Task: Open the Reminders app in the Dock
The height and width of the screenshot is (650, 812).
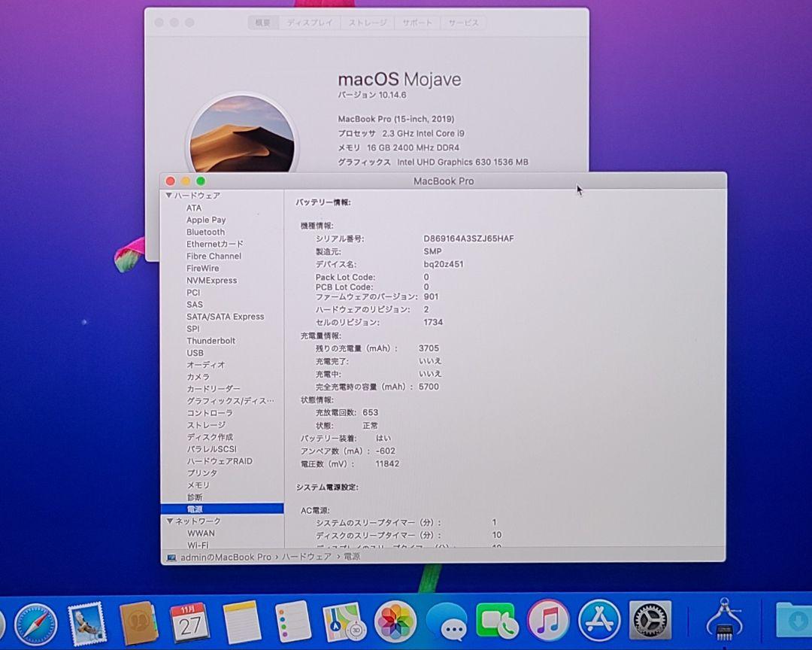Action: [292, 622]
